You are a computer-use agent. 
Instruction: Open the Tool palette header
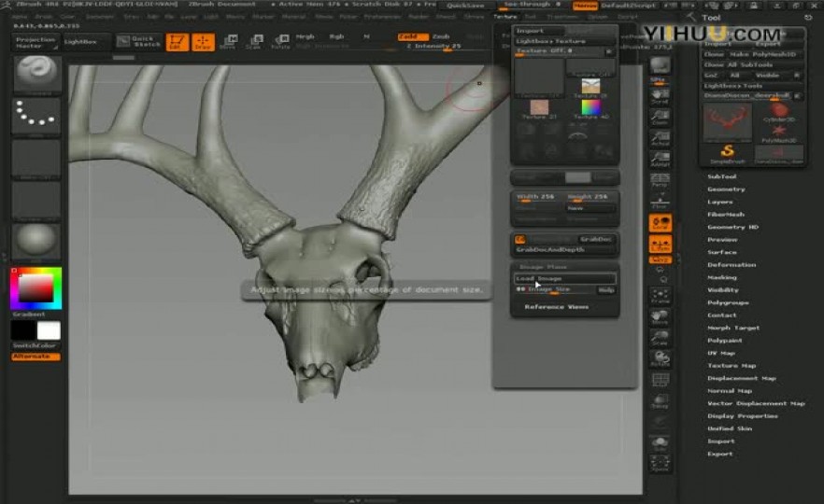click(711, 18)
